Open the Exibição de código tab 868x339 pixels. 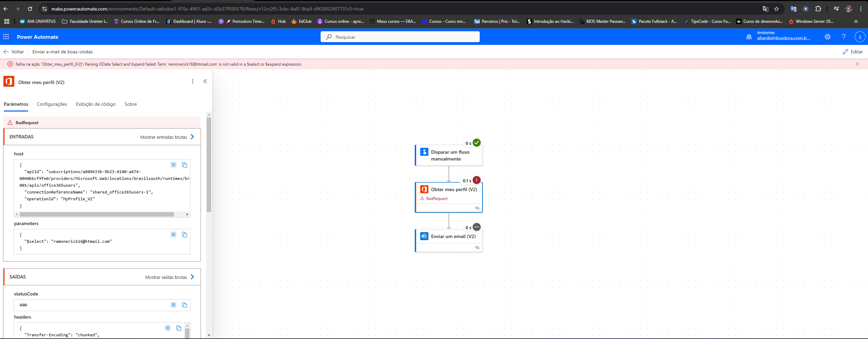click(x=96, y=104)
